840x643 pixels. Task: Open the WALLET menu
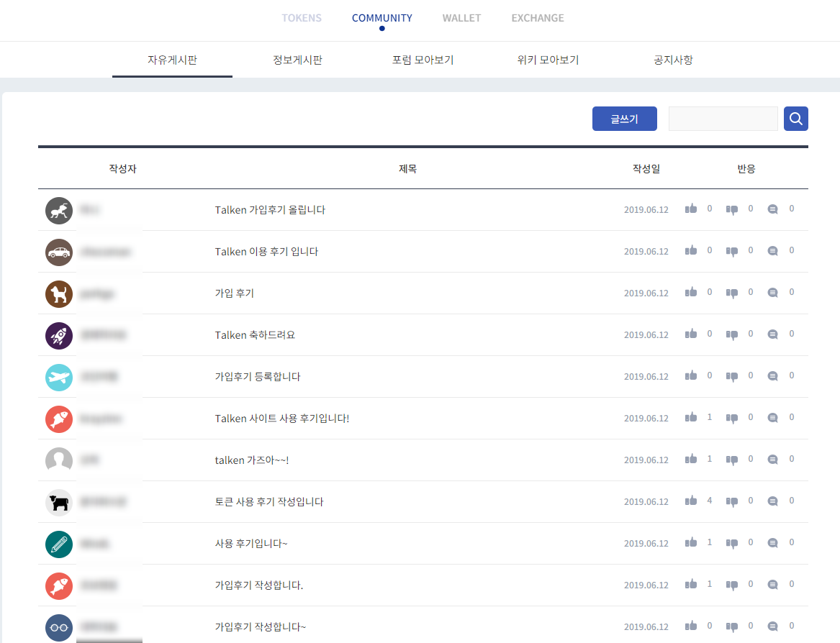(461, 18)
